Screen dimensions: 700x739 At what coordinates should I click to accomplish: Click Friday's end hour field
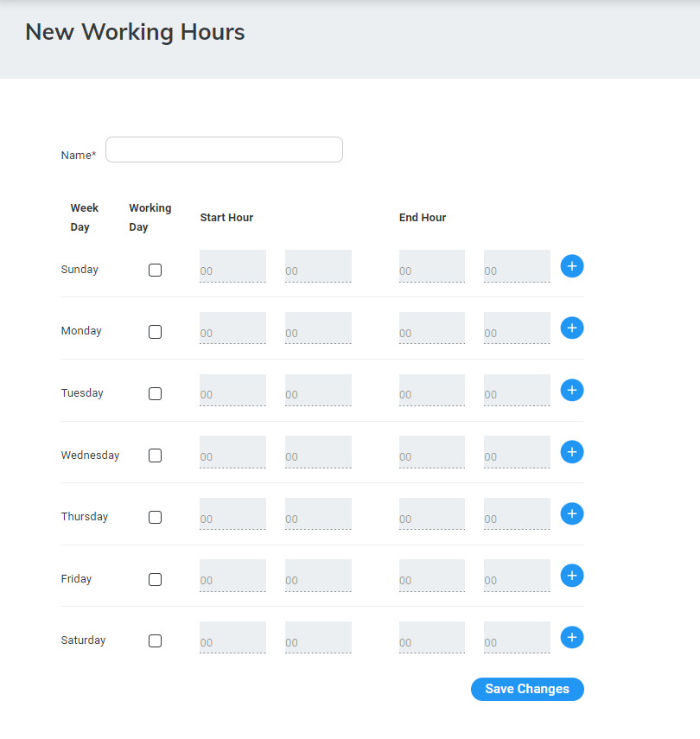point(431,576)
